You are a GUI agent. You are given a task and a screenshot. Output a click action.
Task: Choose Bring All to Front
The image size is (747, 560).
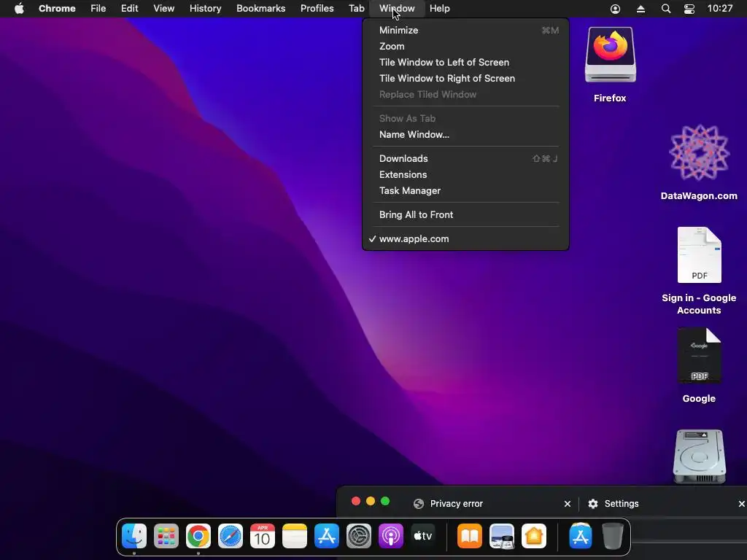[x=465, y=215]
